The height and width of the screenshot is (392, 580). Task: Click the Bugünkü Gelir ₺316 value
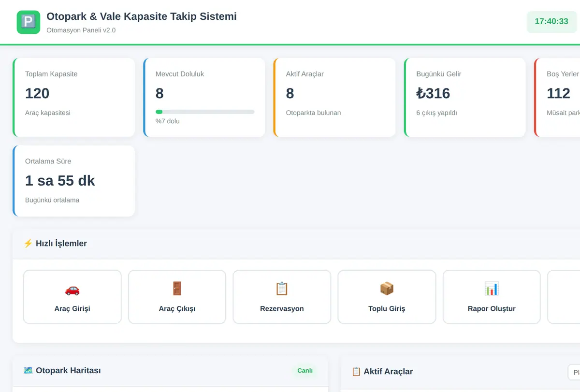coord(433,93)
